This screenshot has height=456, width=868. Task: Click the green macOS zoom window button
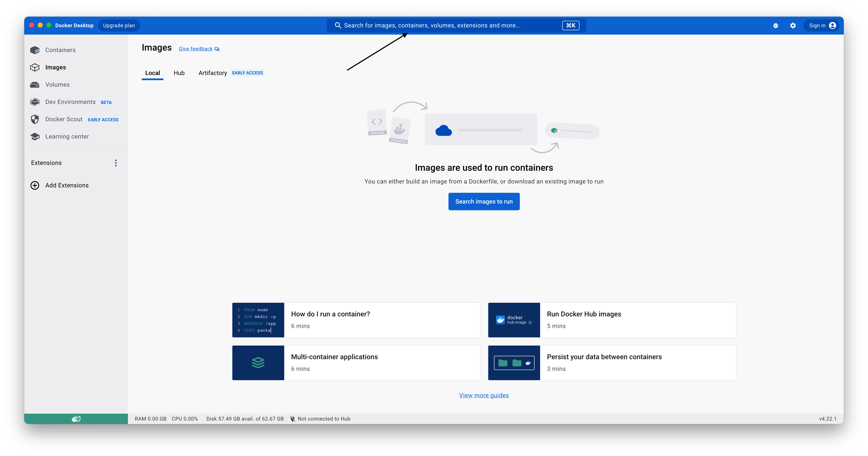pos(49,25)
